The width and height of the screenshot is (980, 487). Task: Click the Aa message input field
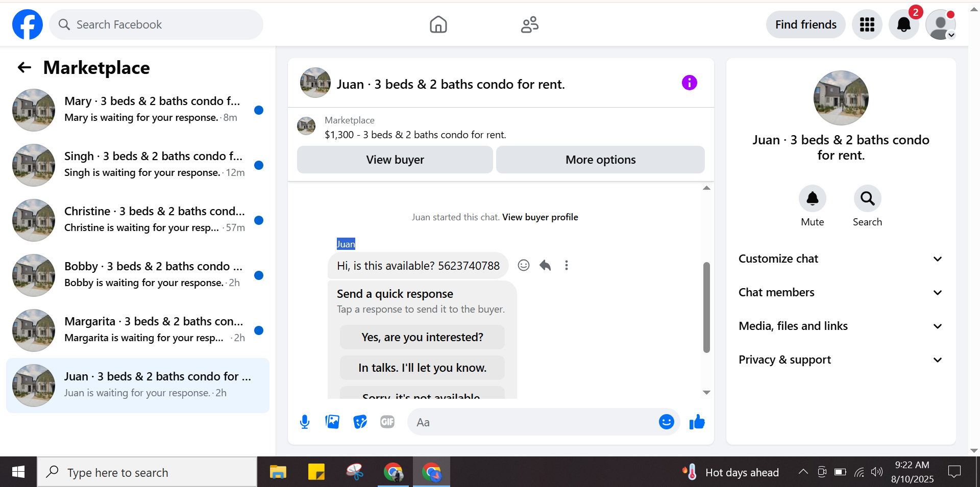533,422
